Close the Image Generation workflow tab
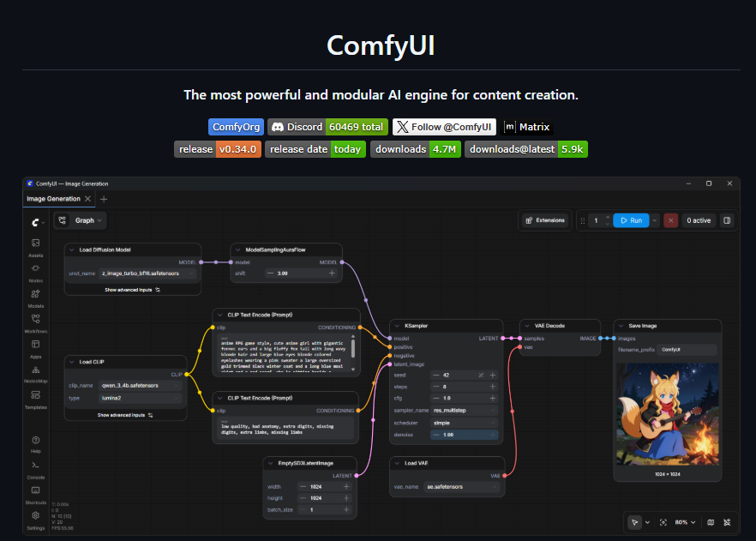 (87, 199)
